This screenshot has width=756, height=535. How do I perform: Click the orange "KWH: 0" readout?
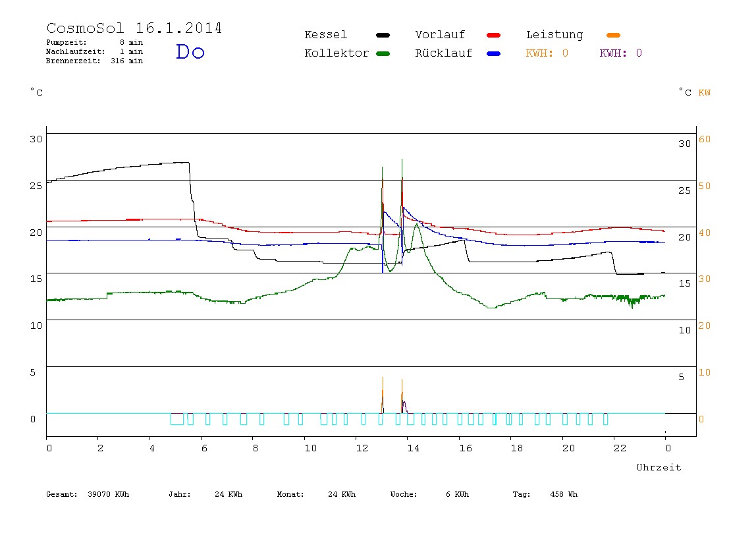tap(547, 53)
